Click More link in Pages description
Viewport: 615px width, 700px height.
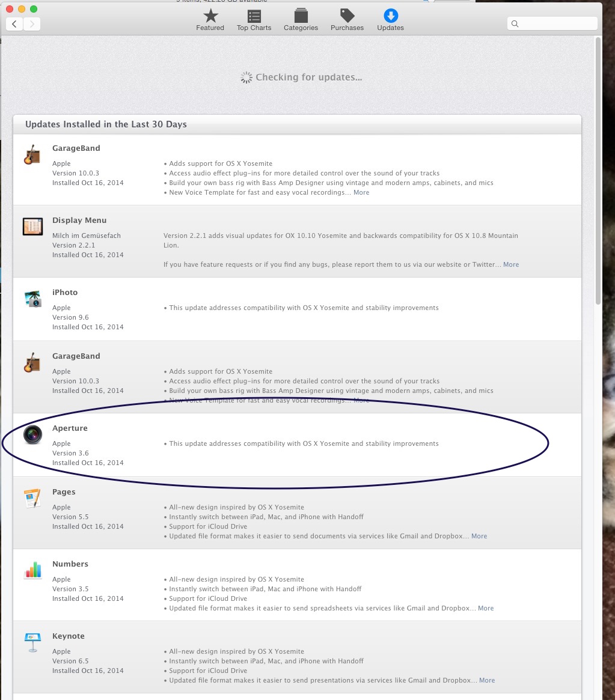[479, 536]
